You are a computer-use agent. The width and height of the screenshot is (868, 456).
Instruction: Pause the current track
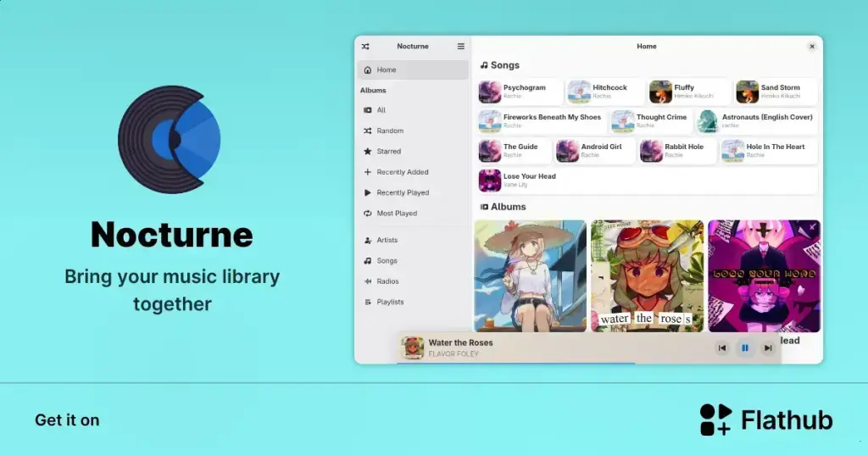point(745,348)
